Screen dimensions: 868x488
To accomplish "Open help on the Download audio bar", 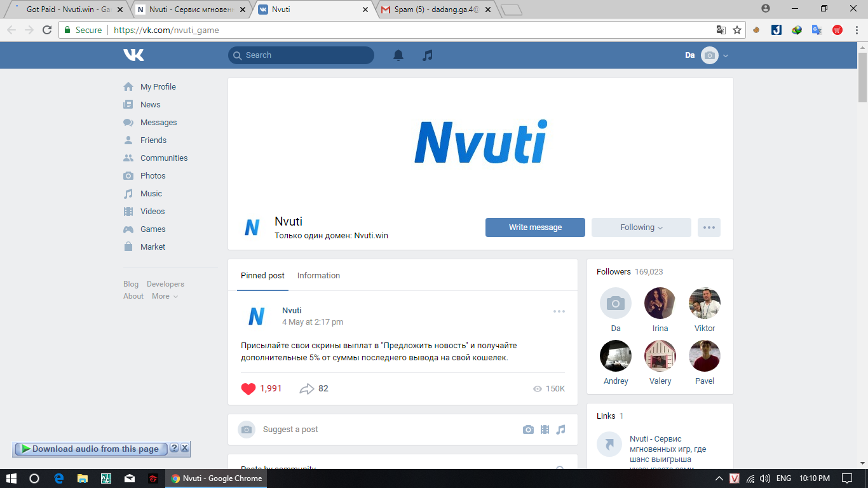I will [x=175, y=448].
